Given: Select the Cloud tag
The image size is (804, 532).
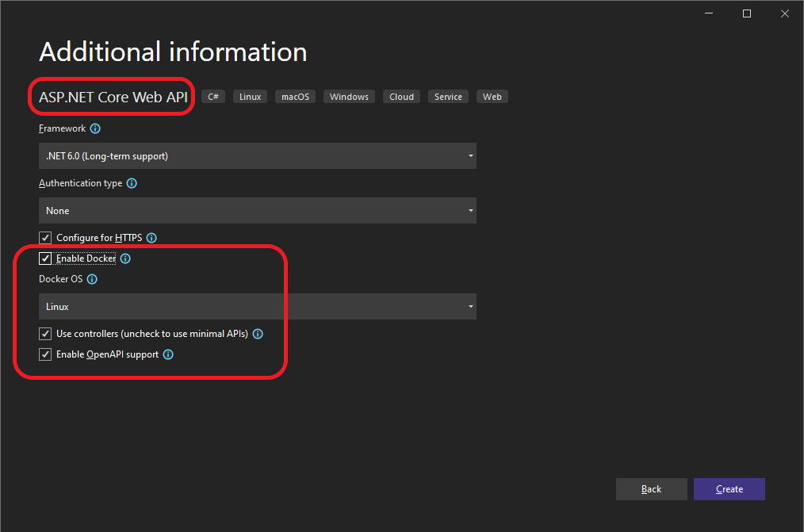Looking at the screenshot, I should pos(400,96).
